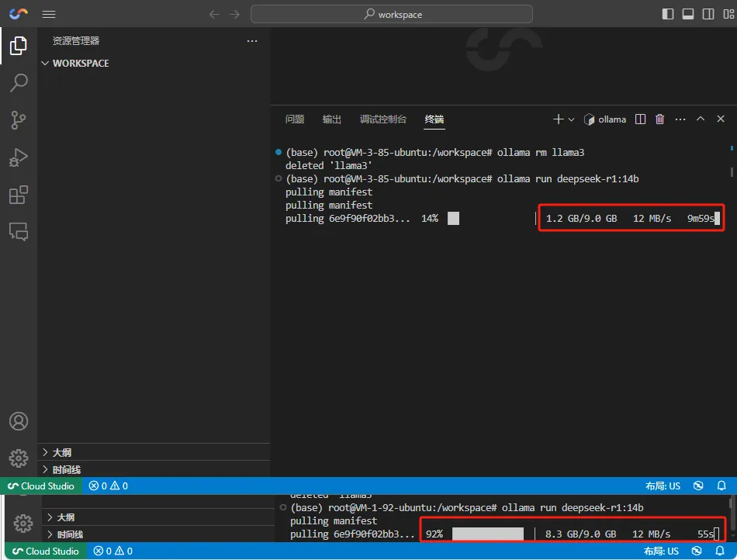
Task: Click the workspace search command box
Action: [392, 14]
